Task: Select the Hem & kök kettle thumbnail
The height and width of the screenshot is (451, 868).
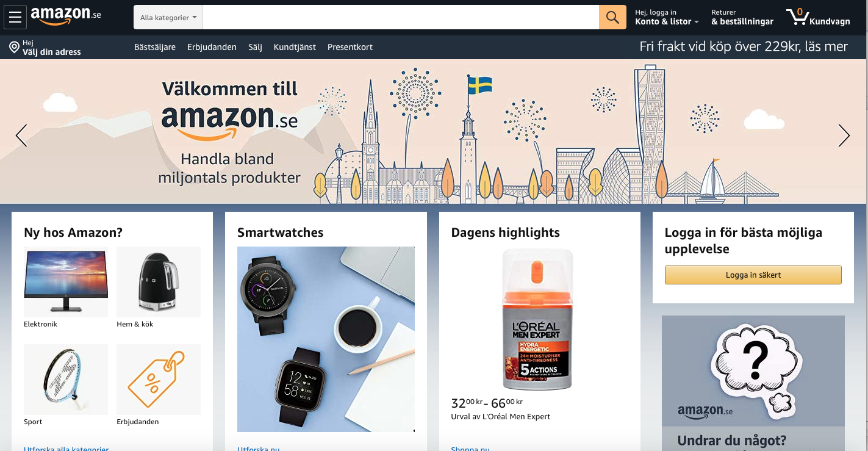Action: (159, 282)
